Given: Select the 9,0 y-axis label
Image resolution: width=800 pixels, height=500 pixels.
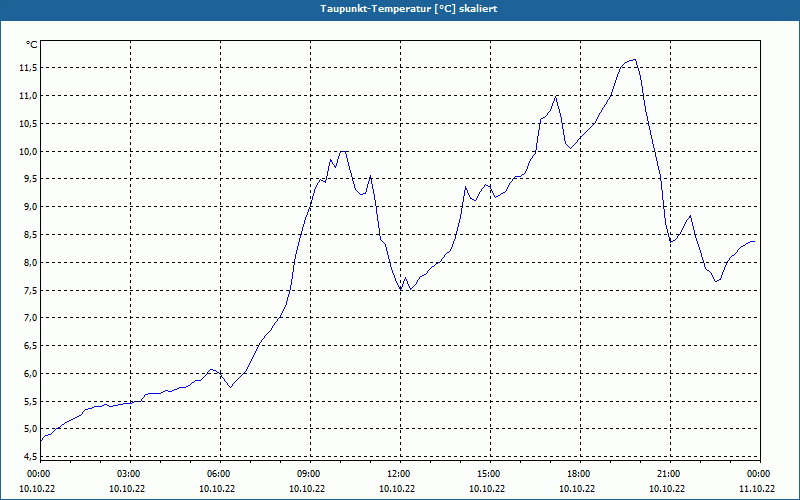Looking at the screenshot, I should pyautogui.click(x=30, y=207).
